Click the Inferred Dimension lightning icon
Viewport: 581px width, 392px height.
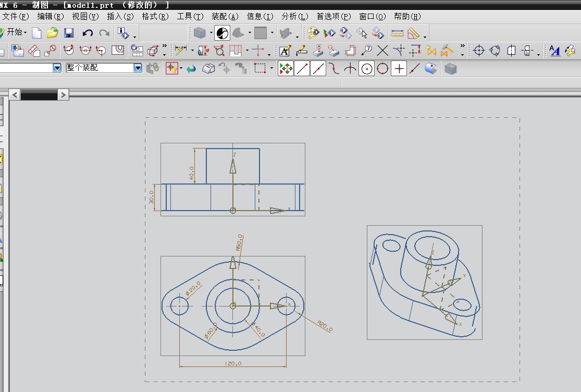[180, 51]
